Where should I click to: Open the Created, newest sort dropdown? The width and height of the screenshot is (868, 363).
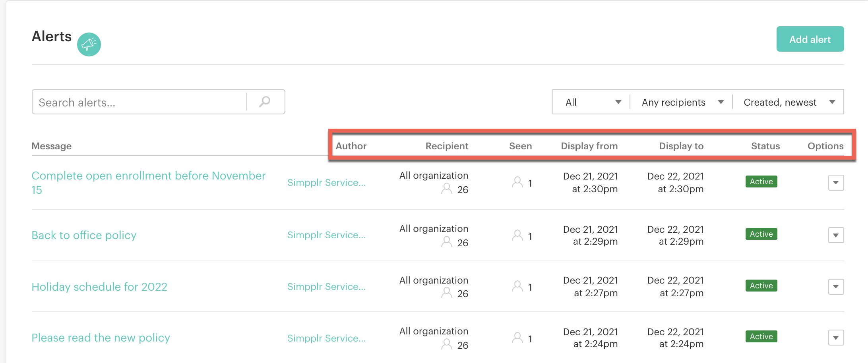789,102
